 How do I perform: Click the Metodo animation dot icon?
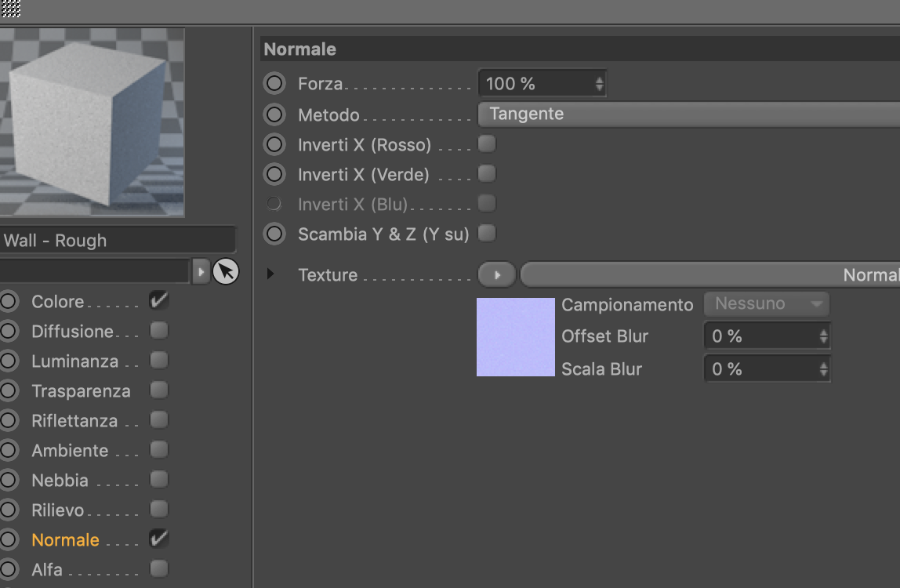click(274, 114)
